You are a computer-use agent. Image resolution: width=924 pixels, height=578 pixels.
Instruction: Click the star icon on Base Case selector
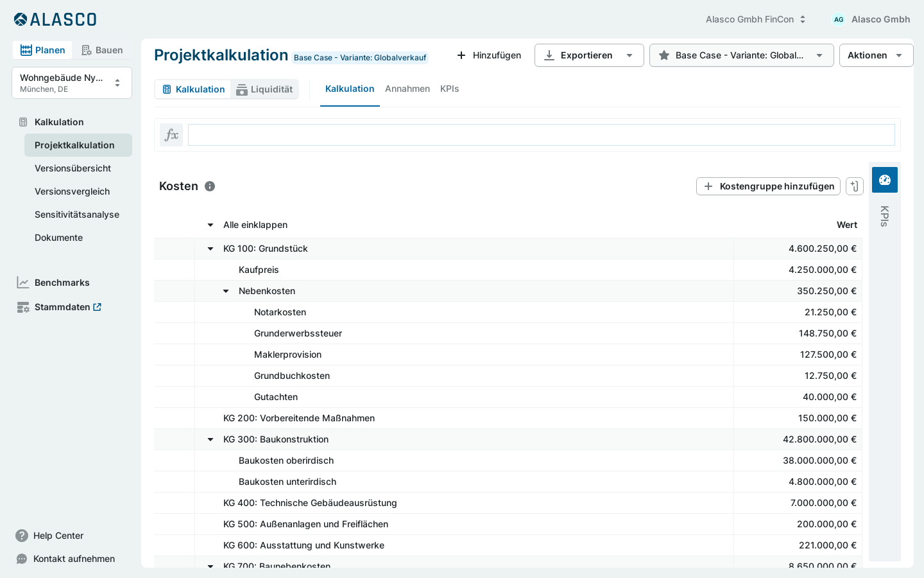coord(664,55)
